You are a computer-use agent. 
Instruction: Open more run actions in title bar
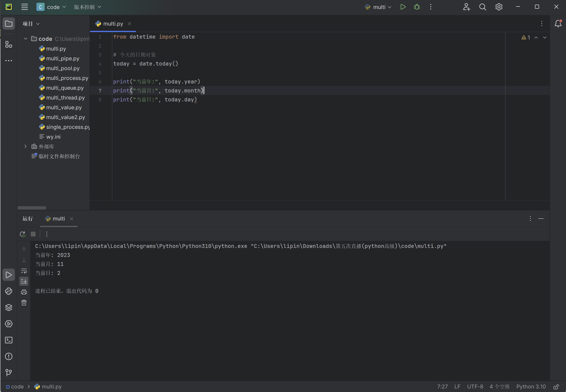point(430,7)
